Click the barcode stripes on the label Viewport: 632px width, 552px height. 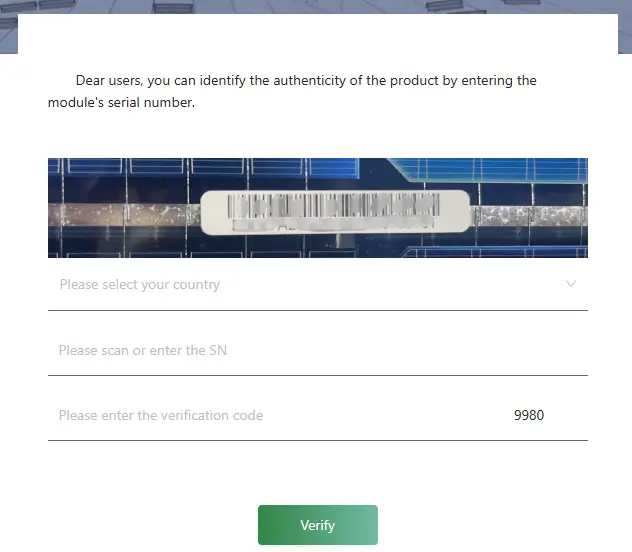[x=333, y=205]
